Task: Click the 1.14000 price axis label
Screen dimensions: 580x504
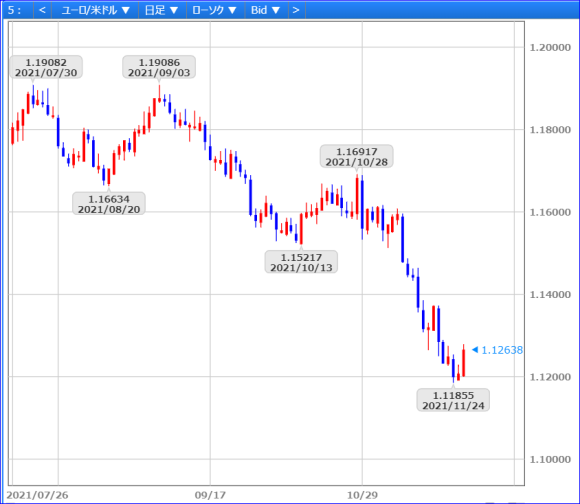Action: point(550,295)
